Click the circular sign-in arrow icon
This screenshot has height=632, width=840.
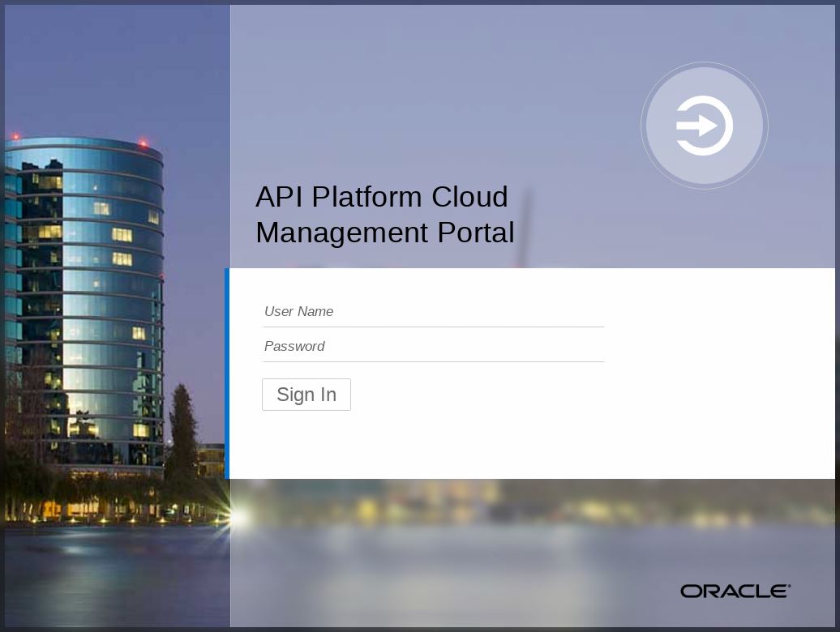(x=704, y=126)
